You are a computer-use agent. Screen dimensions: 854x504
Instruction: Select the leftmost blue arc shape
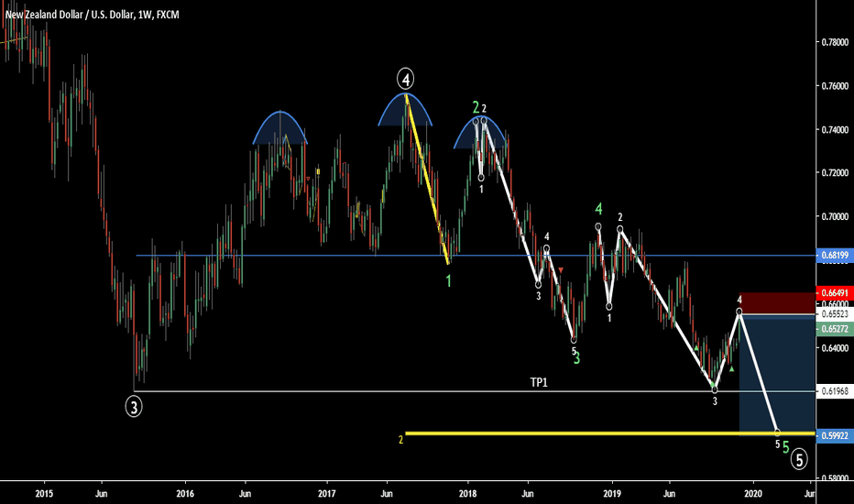(x=280, y=128)
